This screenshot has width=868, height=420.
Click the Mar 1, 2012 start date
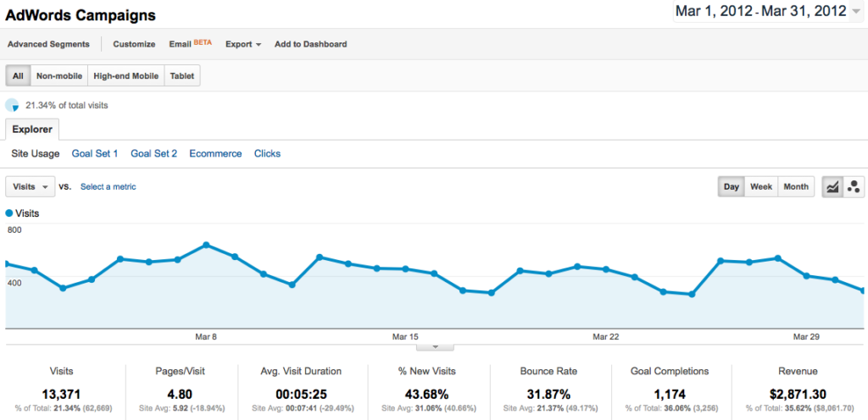[x=713, y=11]
